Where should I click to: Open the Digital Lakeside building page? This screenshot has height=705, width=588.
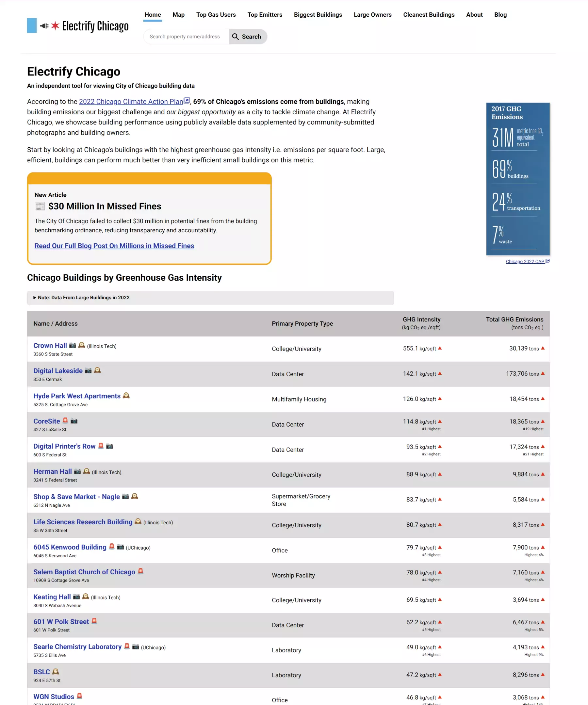point(58,370)
